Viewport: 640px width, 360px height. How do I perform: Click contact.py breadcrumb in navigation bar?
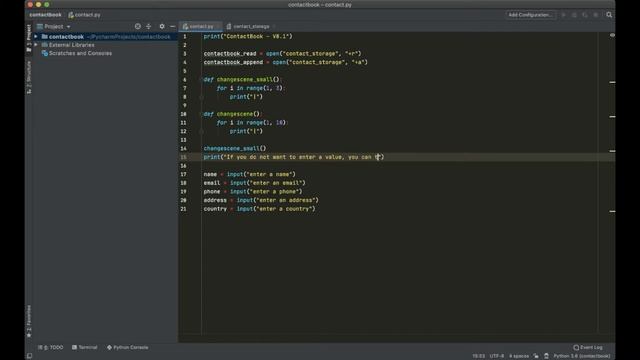[84, 15]
